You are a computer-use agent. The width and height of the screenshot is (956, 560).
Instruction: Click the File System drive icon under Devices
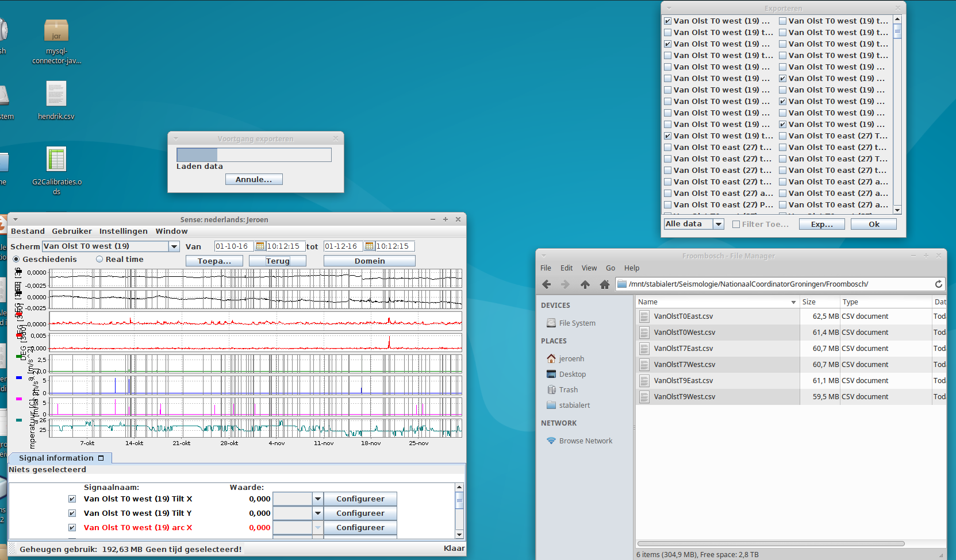coord(551,323)
